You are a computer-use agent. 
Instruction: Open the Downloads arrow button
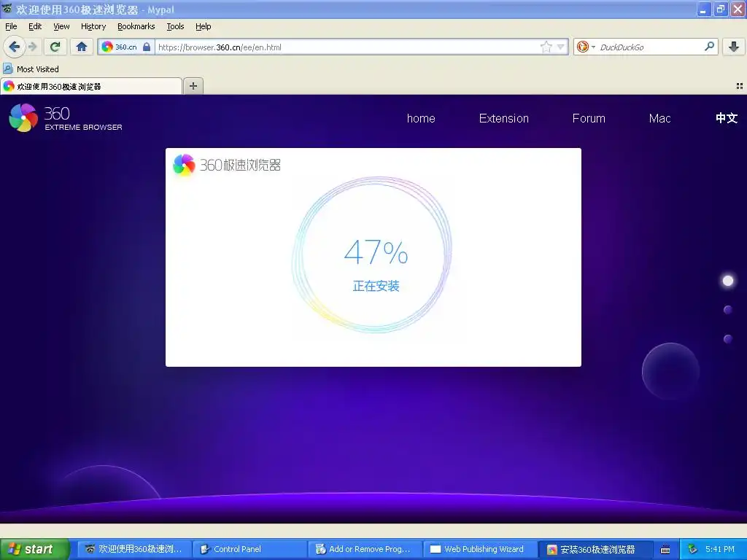click(x=734, y=47)
